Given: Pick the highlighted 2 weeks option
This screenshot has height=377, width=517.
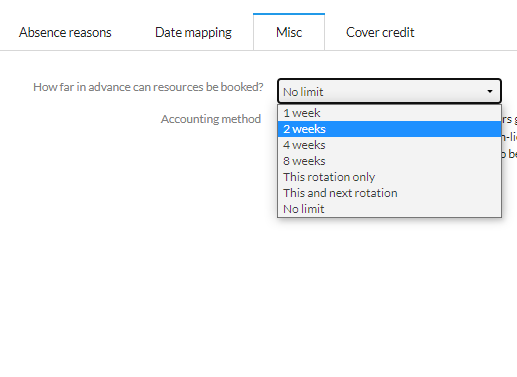Looking at the screenshot, I should click(x=389, y=129).
